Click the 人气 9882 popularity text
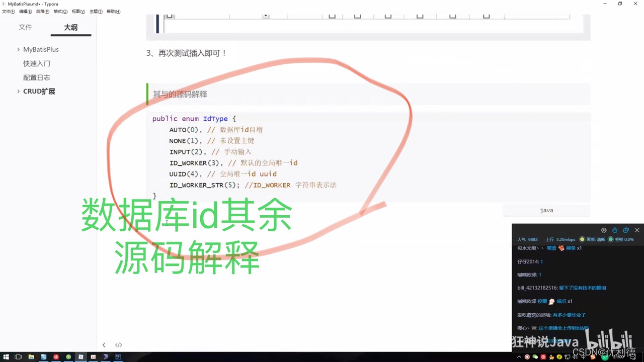Image resolution: width=644 pixels, height=362 pixels. pyautogui.click(x=527, y=239)
